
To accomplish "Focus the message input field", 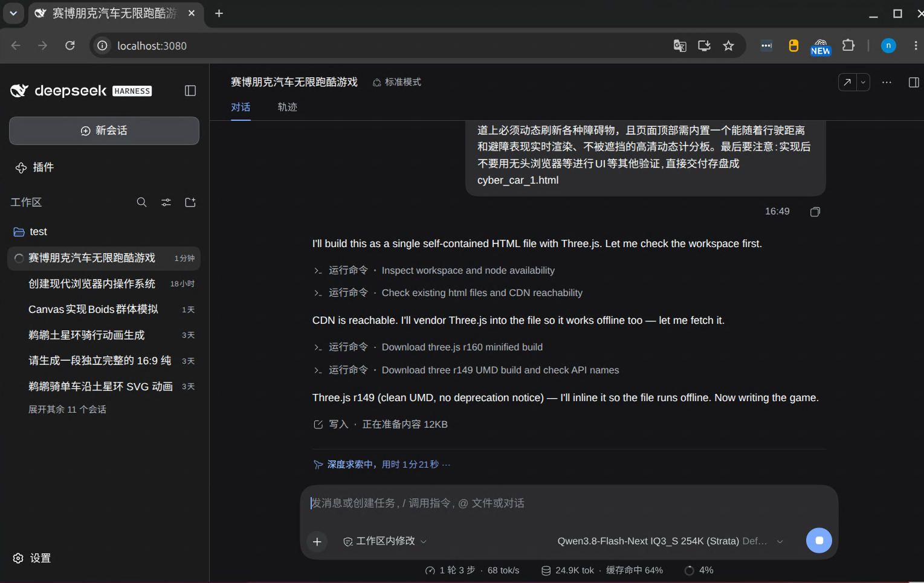I will point(569,503).
